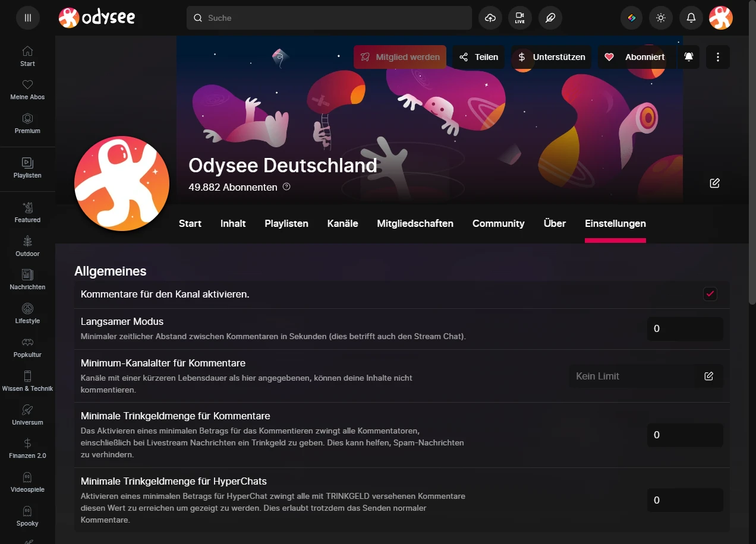Screen dimensions: 756x544
Task: Switch to the Mitgliedschaften tab
Action: 415,223
